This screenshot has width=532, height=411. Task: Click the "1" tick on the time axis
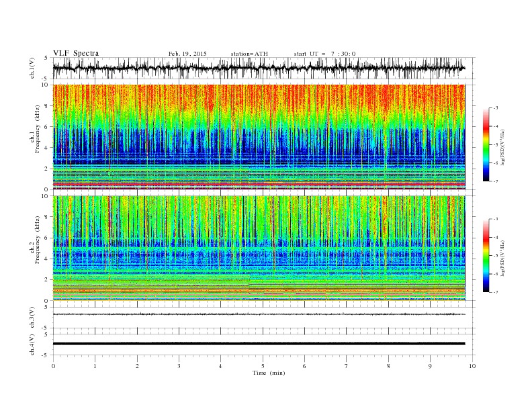click(95, 366)
